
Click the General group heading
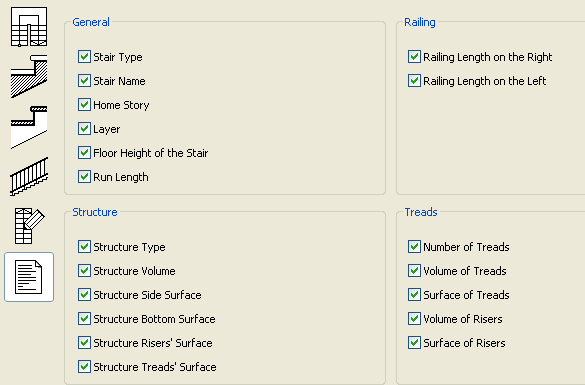point(91,22)
